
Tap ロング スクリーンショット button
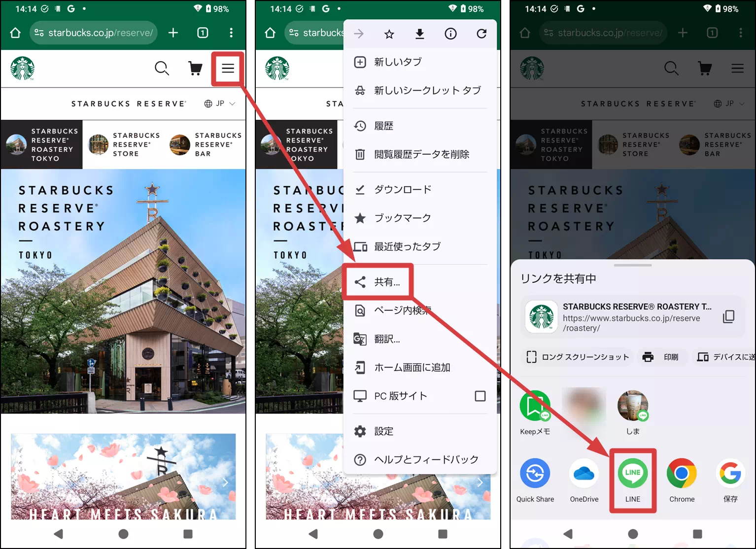click(578, 357)
